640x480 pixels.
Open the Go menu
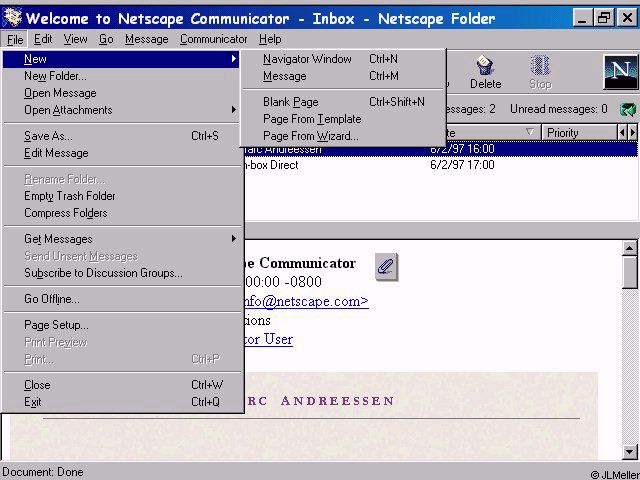[106, 39]
